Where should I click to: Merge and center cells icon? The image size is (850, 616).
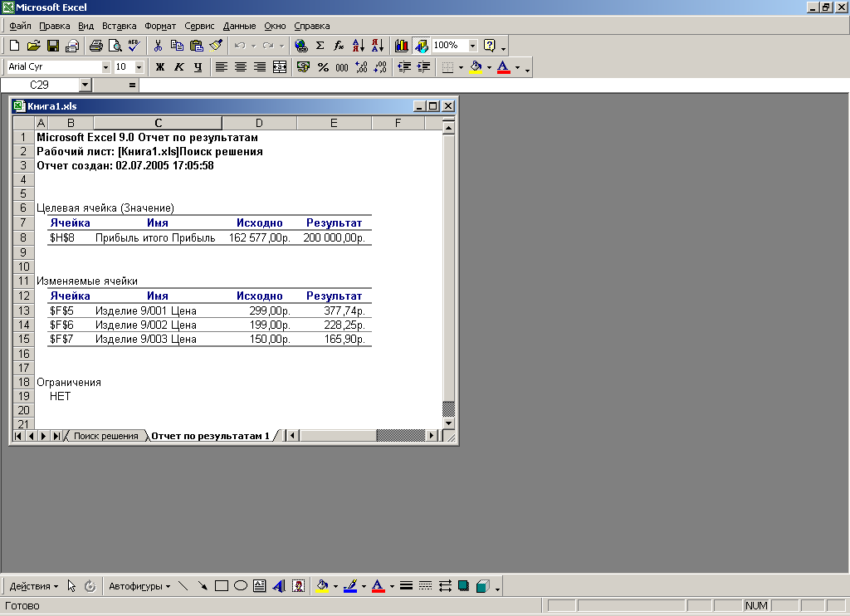click(280, 67)
